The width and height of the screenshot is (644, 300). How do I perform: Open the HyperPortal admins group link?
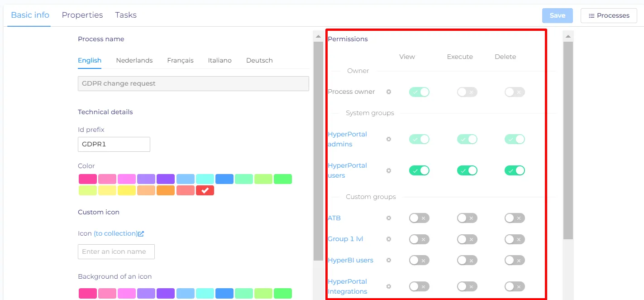point(347,139)
